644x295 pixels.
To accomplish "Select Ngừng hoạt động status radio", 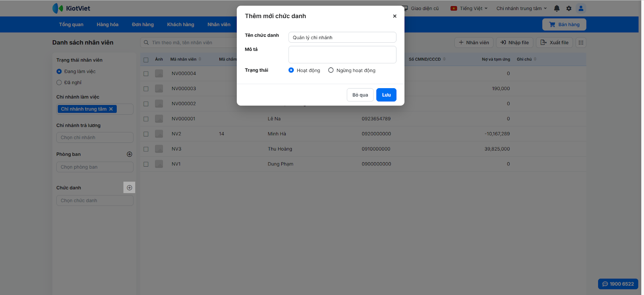I will [331, 70].
